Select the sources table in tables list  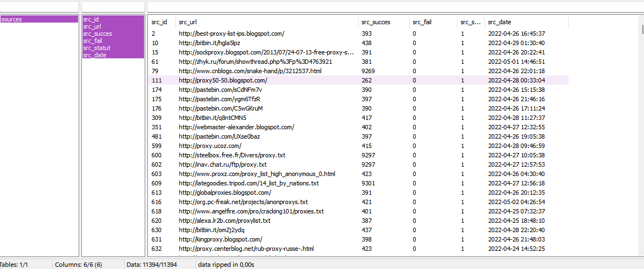pos(39,19)
